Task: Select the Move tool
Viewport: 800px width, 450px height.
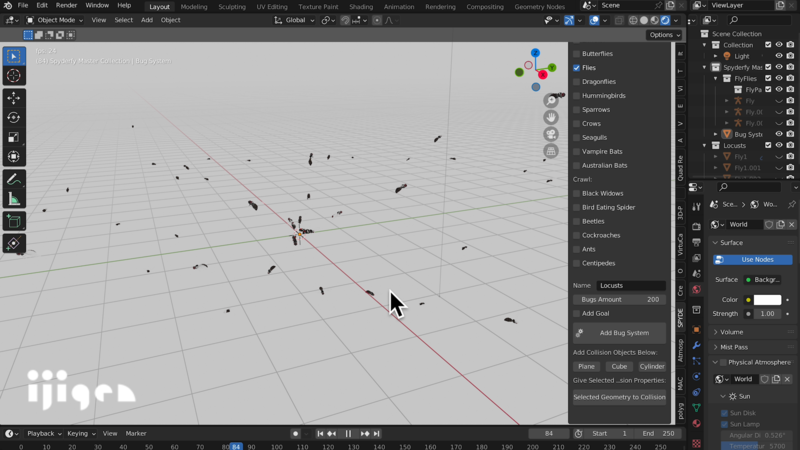Action: 14,97
